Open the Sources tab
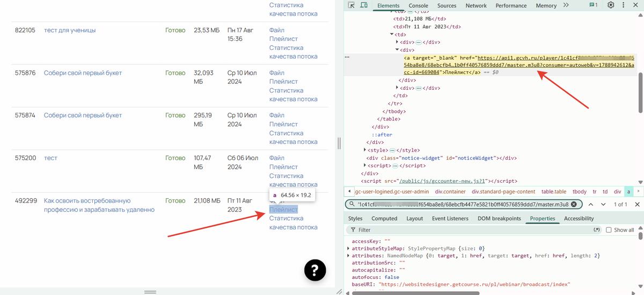Screen dimensions: 644x295 click(447, 5)
